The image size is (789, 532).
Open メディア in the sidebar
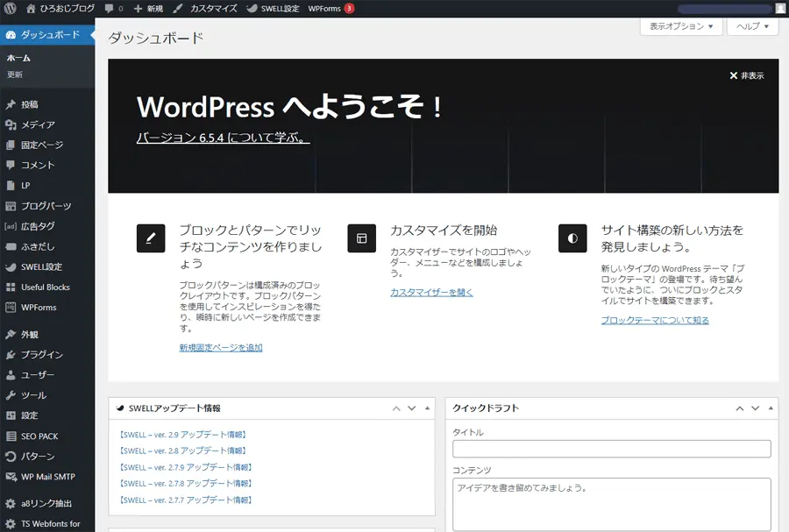pos(38,124)
